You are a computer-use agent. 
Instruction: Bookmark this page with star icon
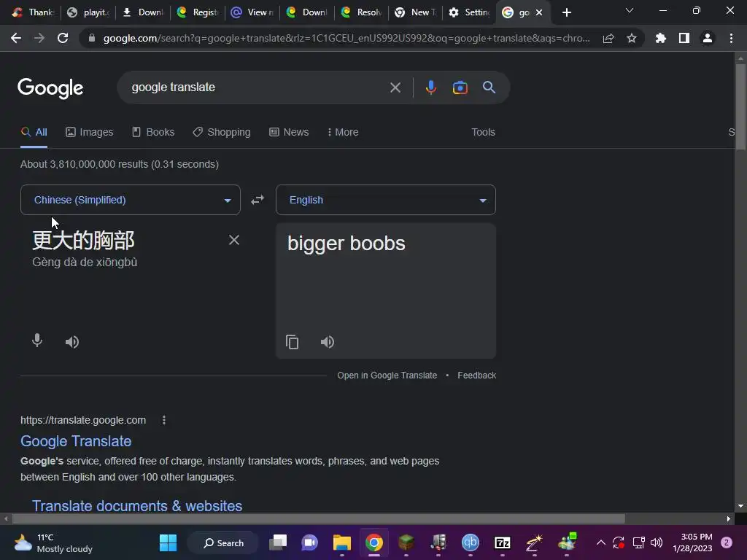(632, 38)
